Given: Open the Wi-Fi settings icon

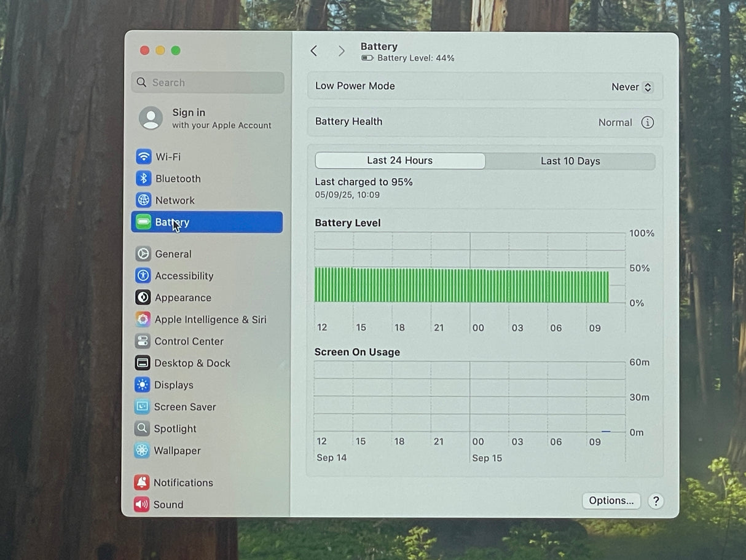Looking at the screenshot, I should 143,157.
